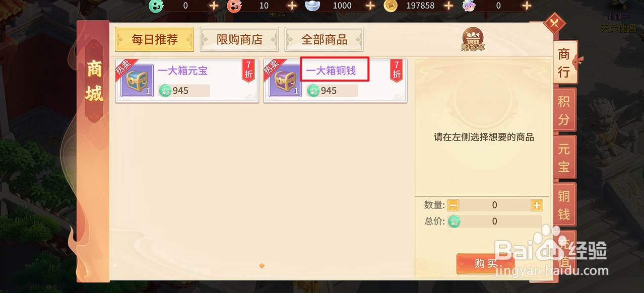Switch to the 积分 side tab
The height and width of the screenshot is (293, 644).
tap(564, 110)
